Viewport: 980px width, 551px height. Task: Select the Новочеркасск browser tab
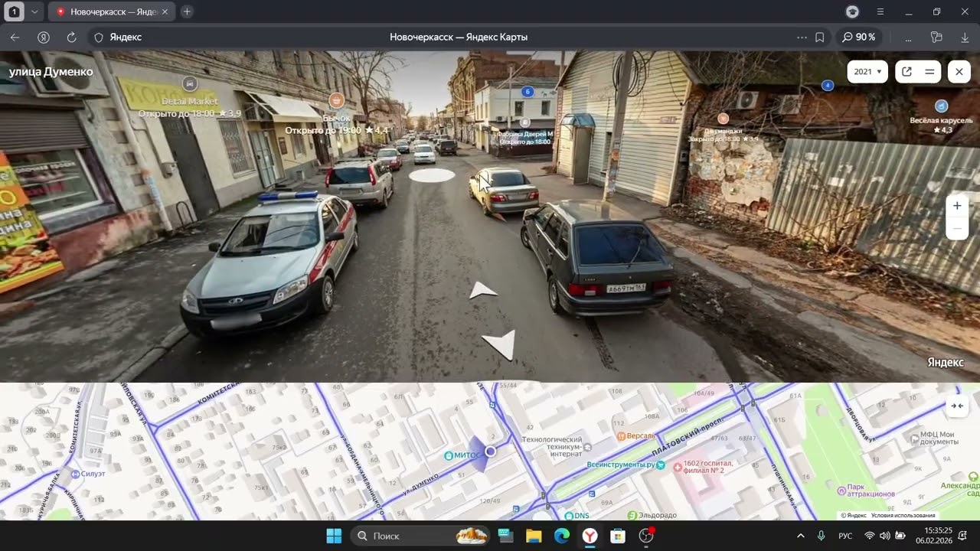[113, 11]
